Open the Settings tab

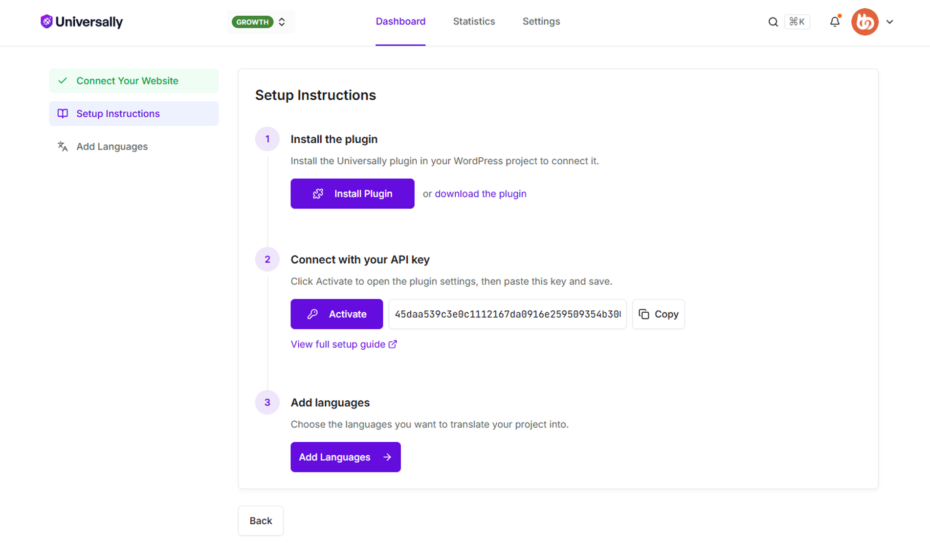point(541,22)
